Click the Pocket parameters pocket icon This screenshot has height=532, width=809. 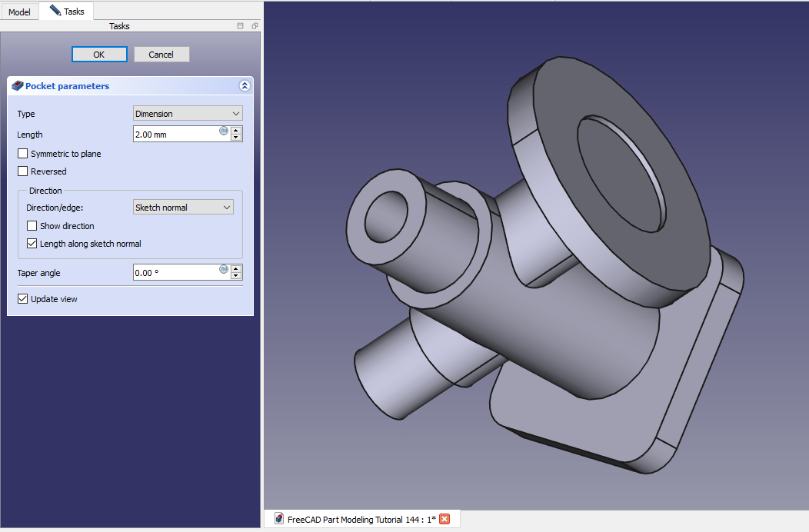17,86
